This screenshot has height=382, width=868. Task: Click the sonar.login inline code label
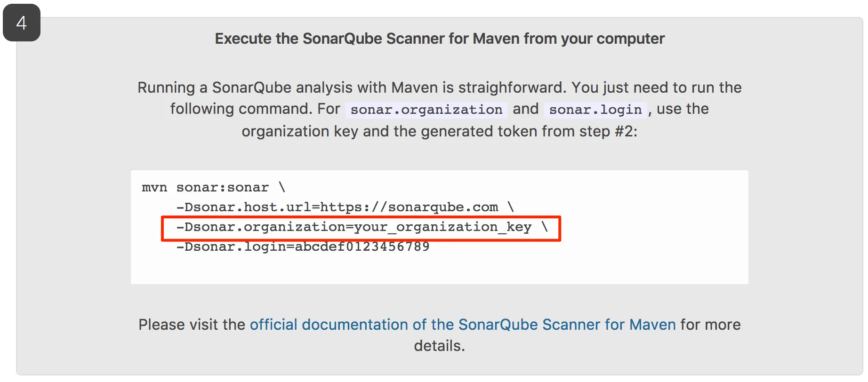coord(595,110)
